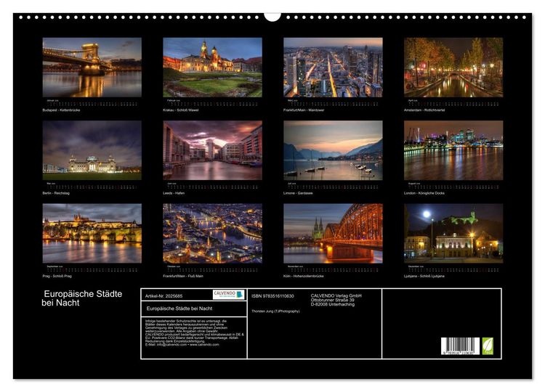545x392 pixels.
Task: Click the CALVENDO Verlag GmbH address
Action: 336,300
